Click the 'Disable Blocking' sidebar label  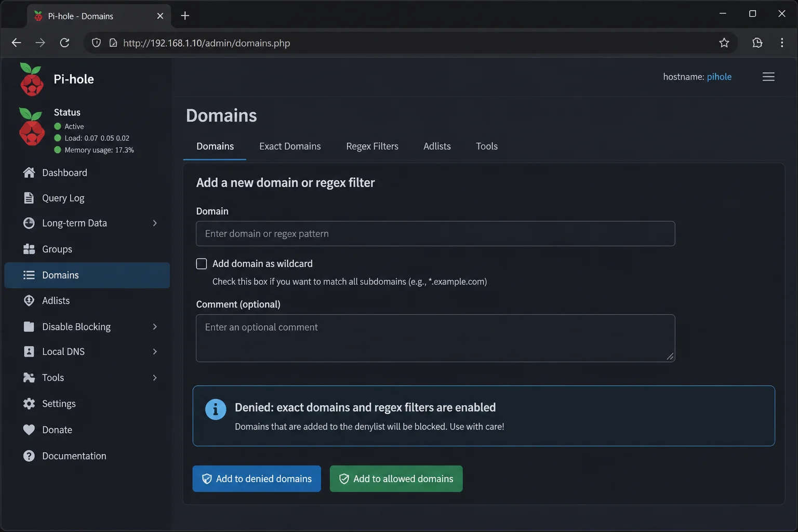[76, 326]
